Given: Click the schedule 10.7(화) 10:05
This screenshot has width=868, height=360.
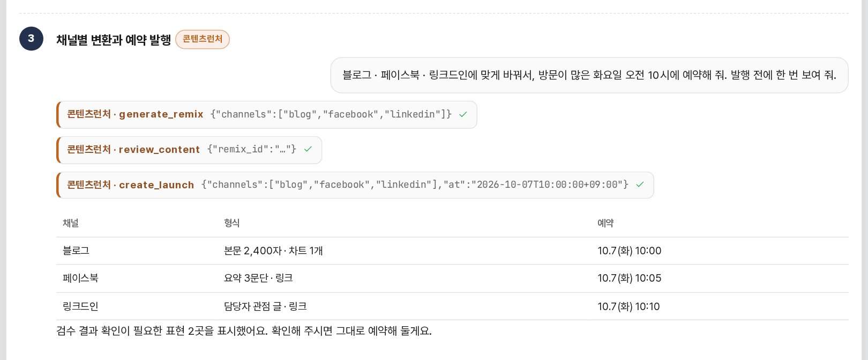Looking at the screenshot, I should tap(630, 278).
